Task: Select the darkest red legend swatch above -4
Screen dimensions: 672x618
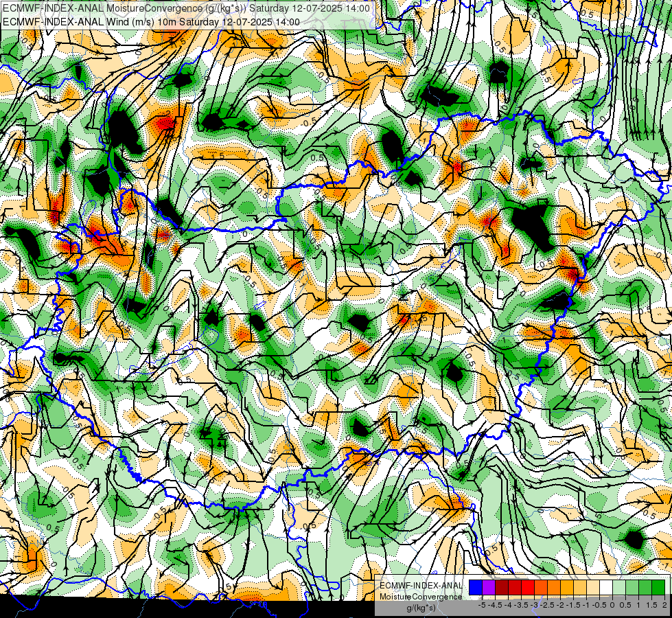Action: (502, 587)
